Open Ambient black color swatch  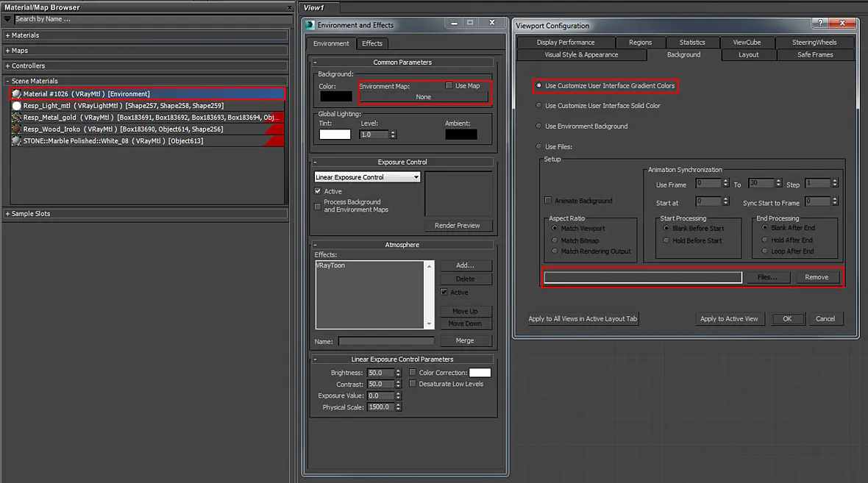coord(461,135)
